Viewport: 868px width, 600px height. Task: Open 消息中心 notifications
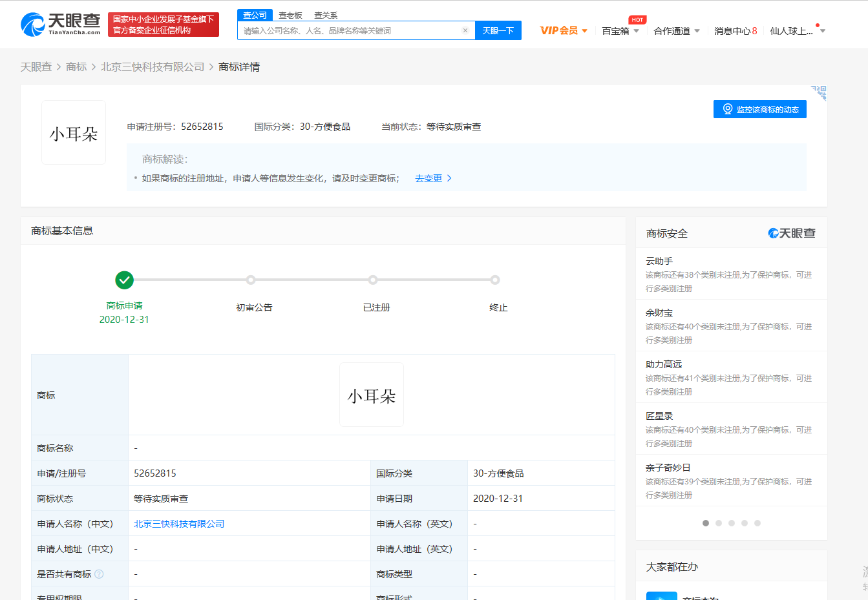click(x=736, y=30)
